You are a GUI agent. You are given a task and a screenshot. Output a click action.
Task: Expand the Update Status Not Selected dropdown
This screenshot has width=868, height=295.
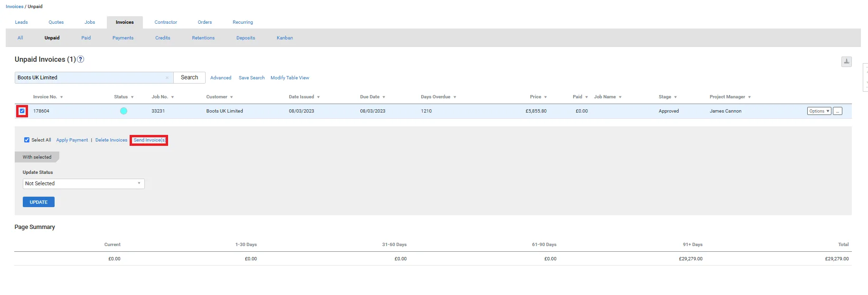tap(84, 184)
